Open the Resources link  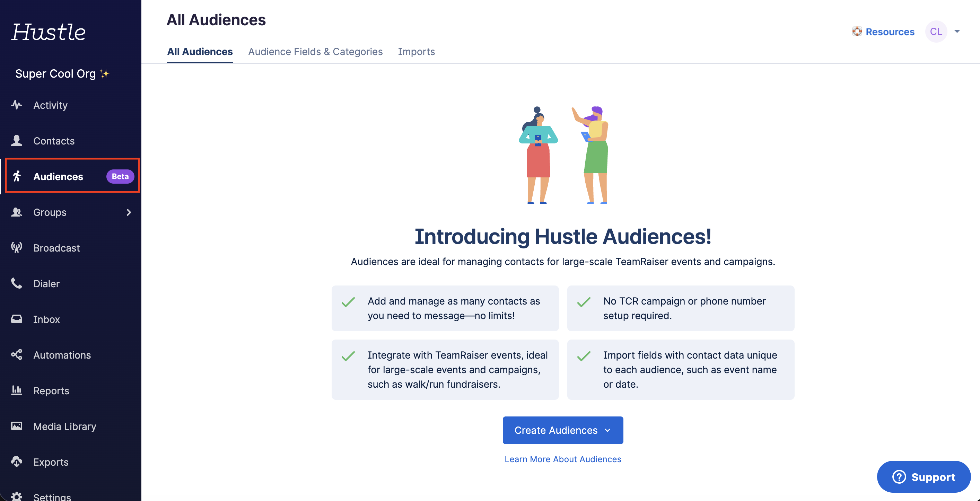coord(883,32)
